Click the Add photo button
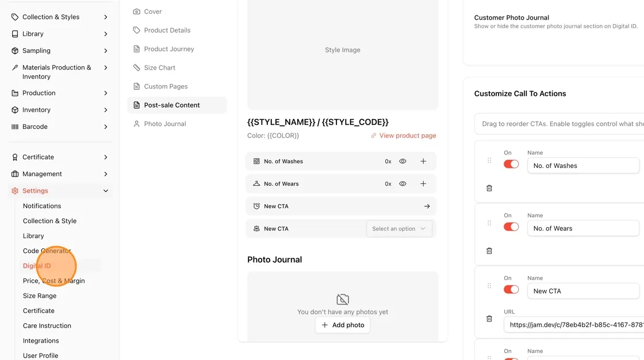 343,325
